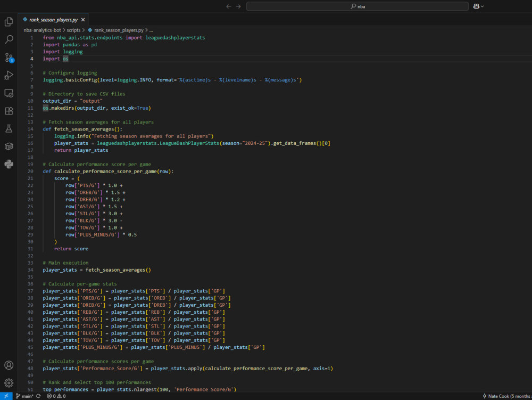Click scripts folder in the breadcrumb
The width and height of the screenshot is (532, 400).
73,30
